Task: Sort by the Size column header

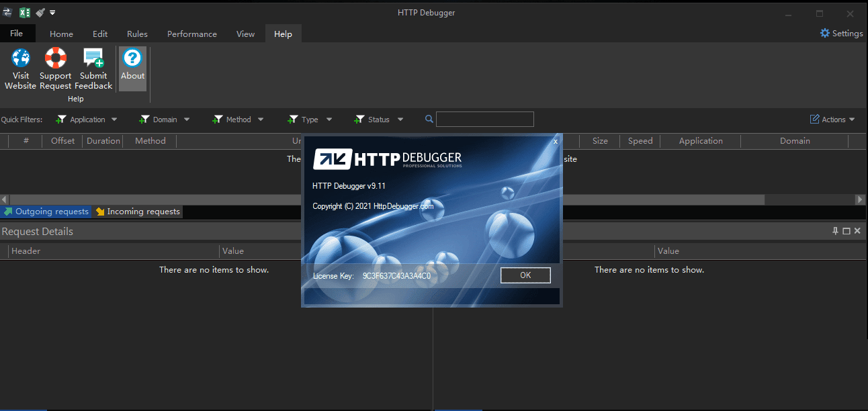Action: [x=600, y=141]
